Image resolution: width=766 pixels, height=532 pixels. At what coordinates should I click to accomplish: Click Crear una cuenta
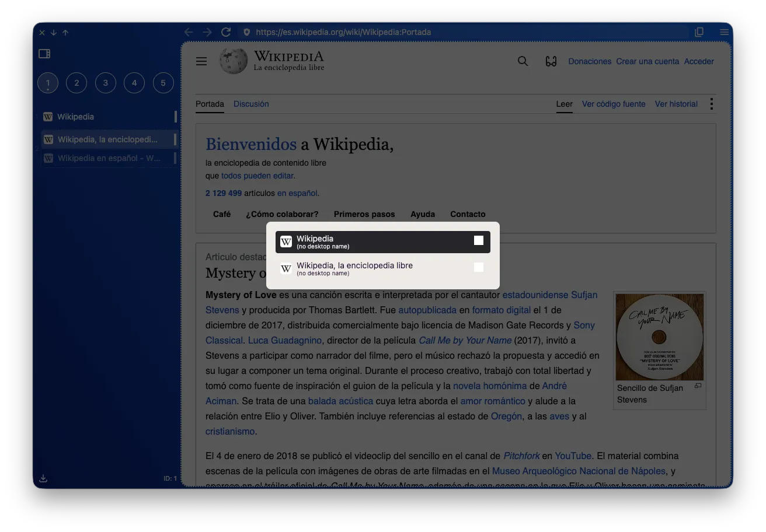point(647,61)
